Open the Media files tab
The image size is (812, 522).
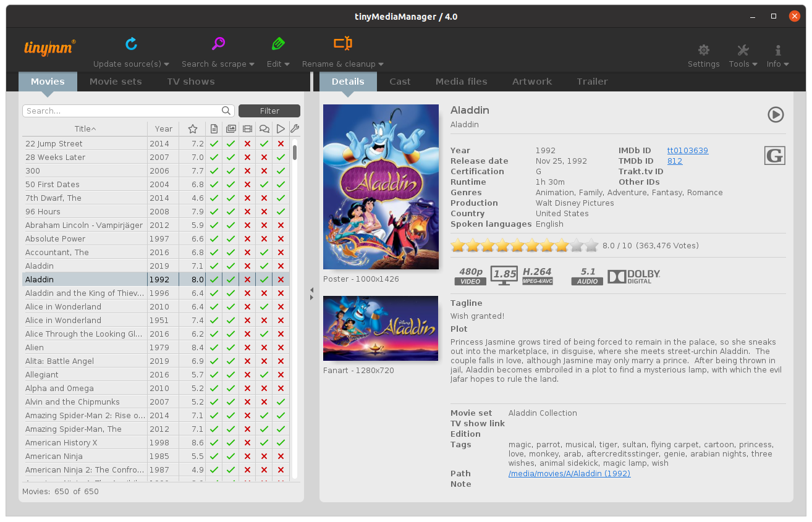[x=461, y=82]
